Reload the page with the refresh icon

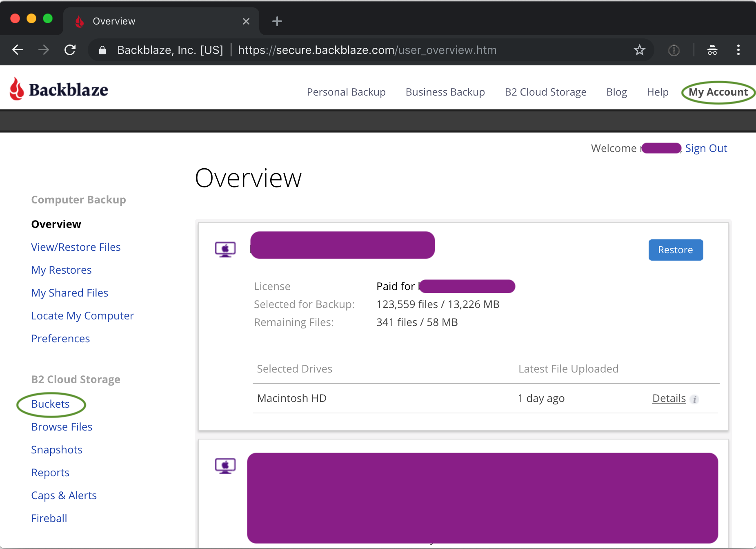(70, 50)
